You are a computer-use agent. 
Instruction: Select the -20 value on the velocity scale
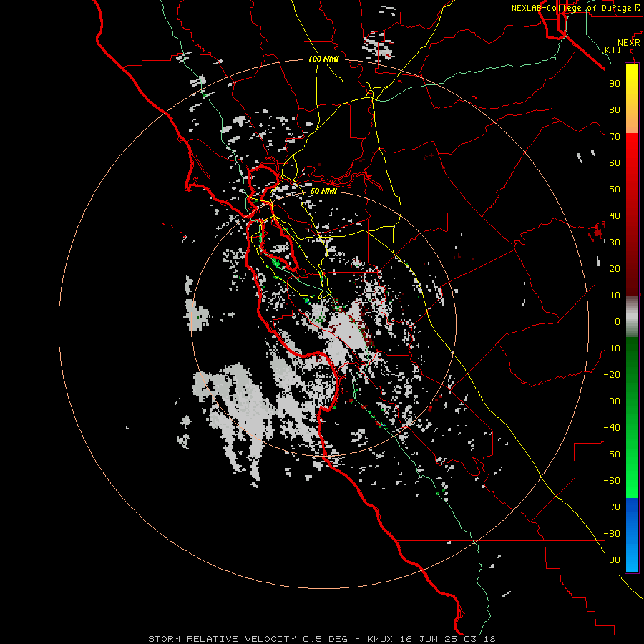click(612, 374)
